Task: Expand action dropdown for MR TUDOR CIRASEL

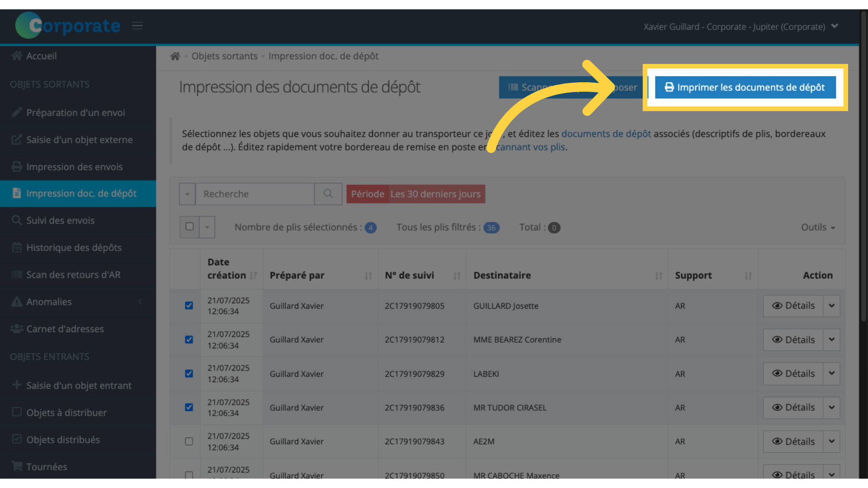Action: coord(831,408)
